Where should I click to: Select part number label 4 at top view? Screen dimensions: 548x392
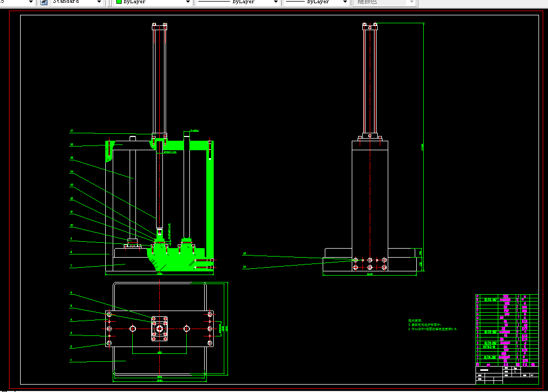71,320
